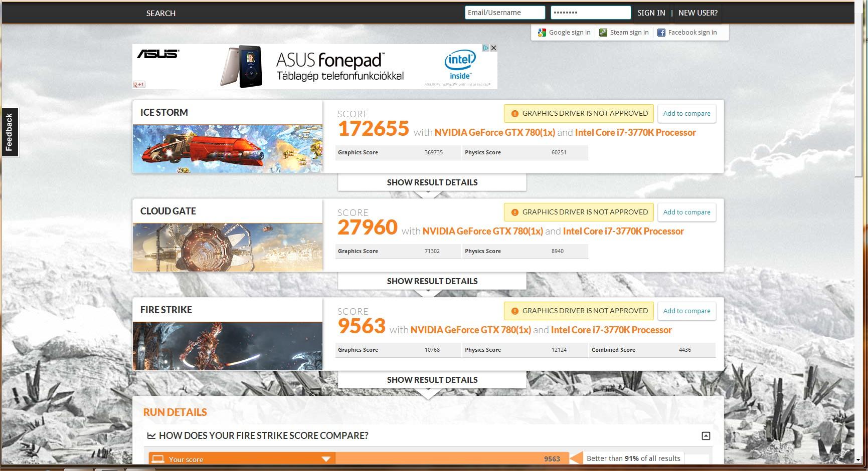This screenshot has width=868, height=471.
Task: Click the Facebook sign in icon
Action: (661, 33)
